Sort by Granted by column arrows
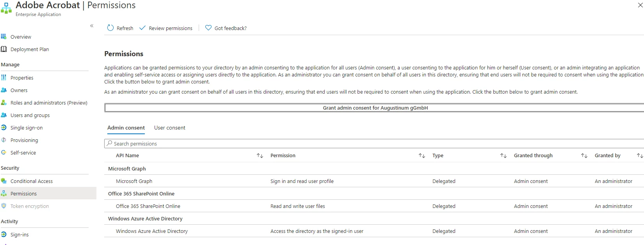 point(640,156)
